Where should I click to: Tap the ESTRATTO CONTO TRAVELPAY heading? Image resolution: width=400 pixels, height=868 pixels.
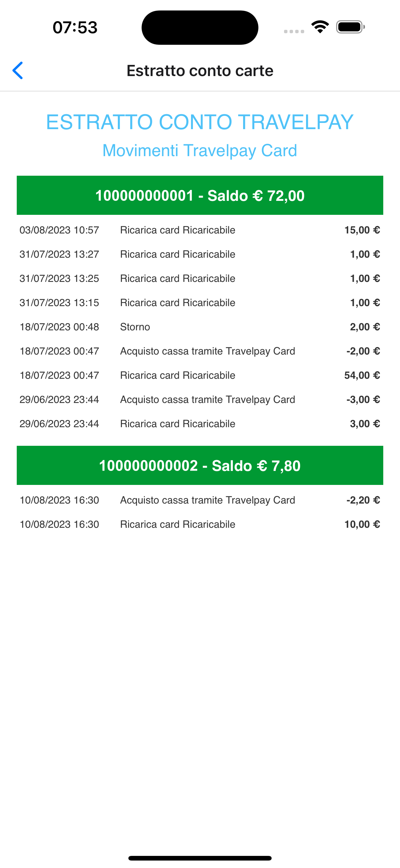[200, 122]
